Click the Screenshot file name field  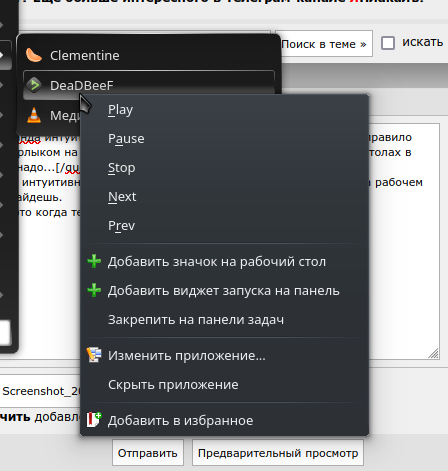(x=40, y=391)
